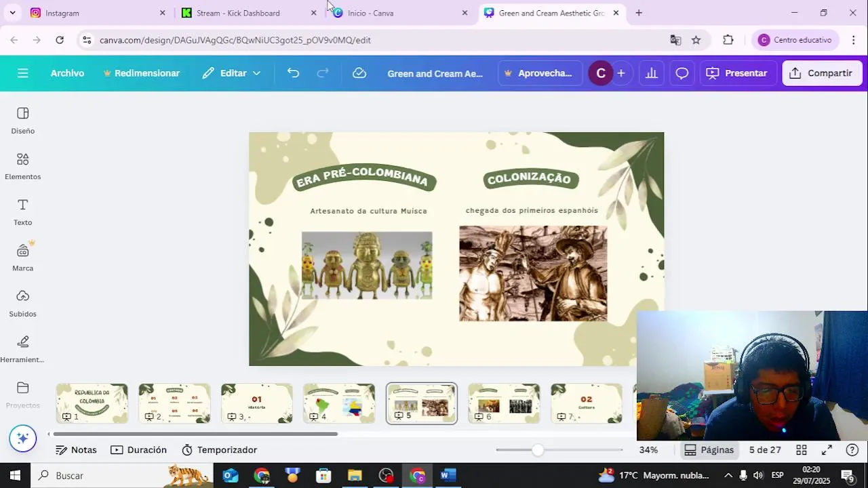Switch to the Inicio - Canva tab
The width and height of the screenshot is (868, 488).
(x=400, y=13)
